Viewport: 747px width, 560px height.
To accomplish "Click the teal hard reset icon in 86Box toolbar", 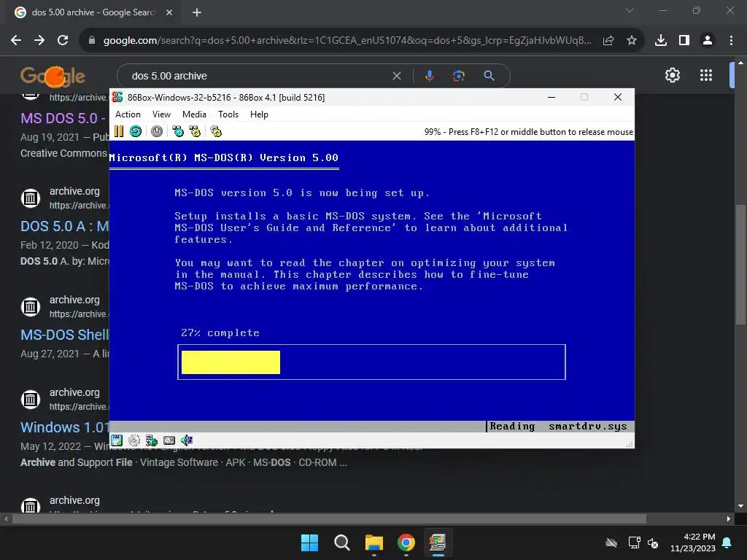I will [136, 131].
